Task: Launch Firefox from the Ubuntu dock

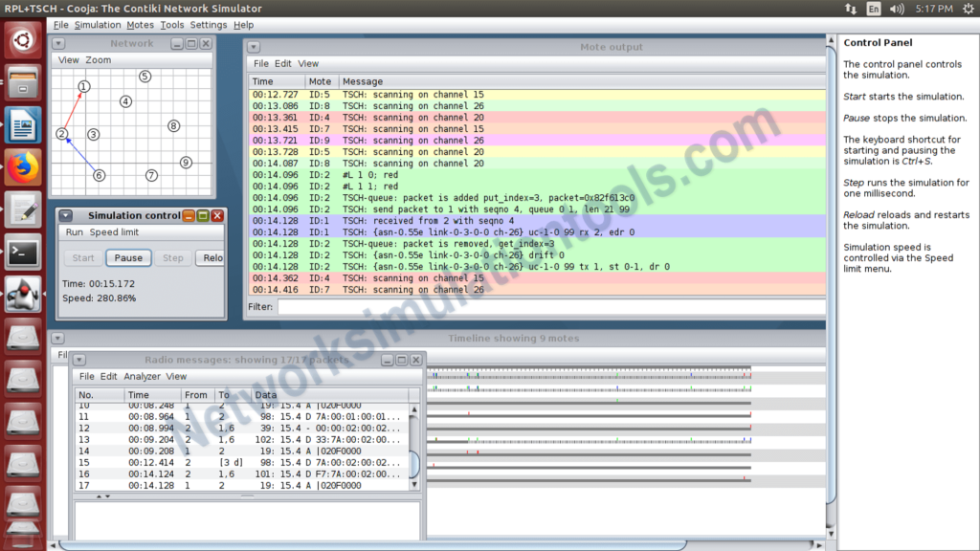Action: [x=22, y=166]
